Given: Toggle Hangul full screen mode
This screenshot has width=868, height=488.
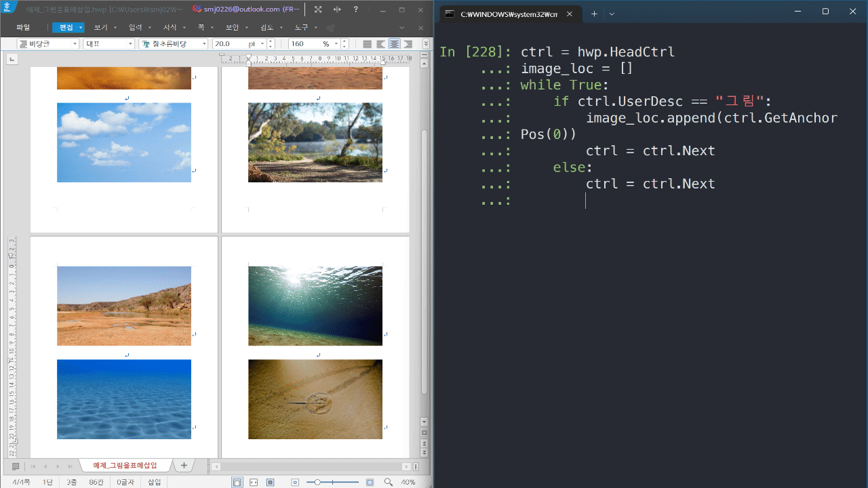Looking at the screenshot, I should (x=317, y=9).
